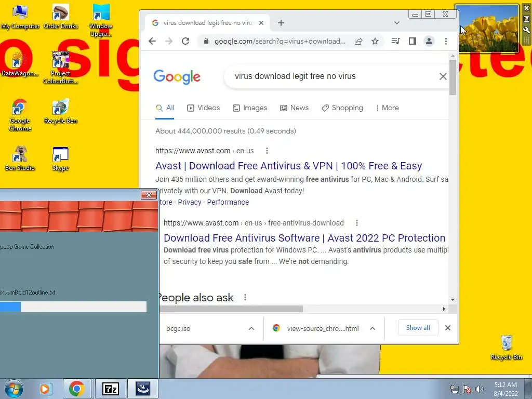
Task: Expand view-source_chro....html download options chevron
Action: [x=372, y=328]
